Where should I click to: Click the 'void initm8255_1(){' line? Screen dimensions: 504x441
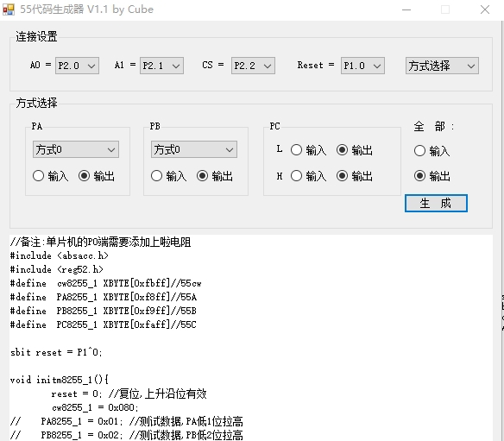click(x=60, y=380)
